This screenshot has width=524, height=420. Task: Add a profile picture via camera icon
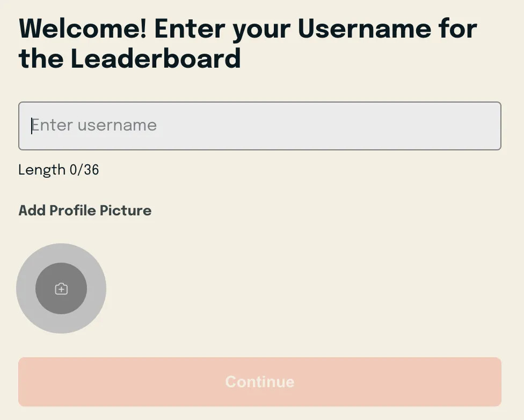61,289
